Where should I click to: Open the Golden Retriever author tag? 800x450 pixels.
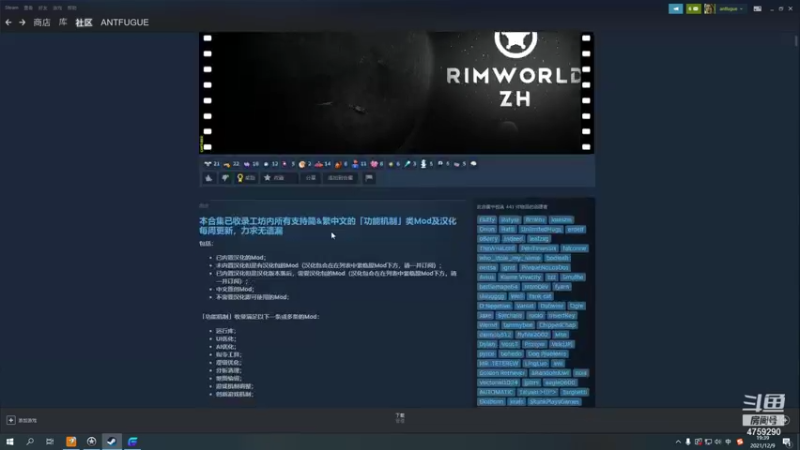502,373
